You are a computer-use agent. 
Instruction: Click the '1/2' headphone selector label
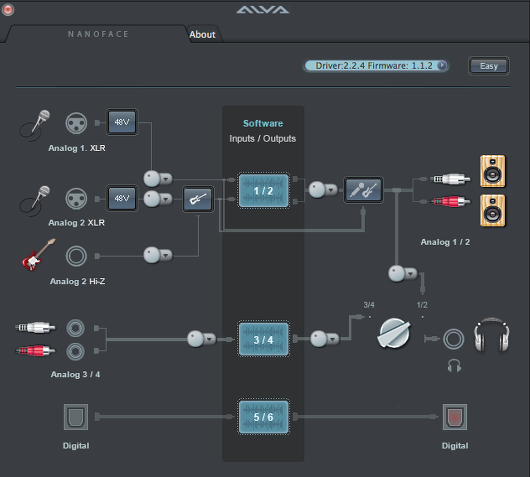tap(422, 305)
